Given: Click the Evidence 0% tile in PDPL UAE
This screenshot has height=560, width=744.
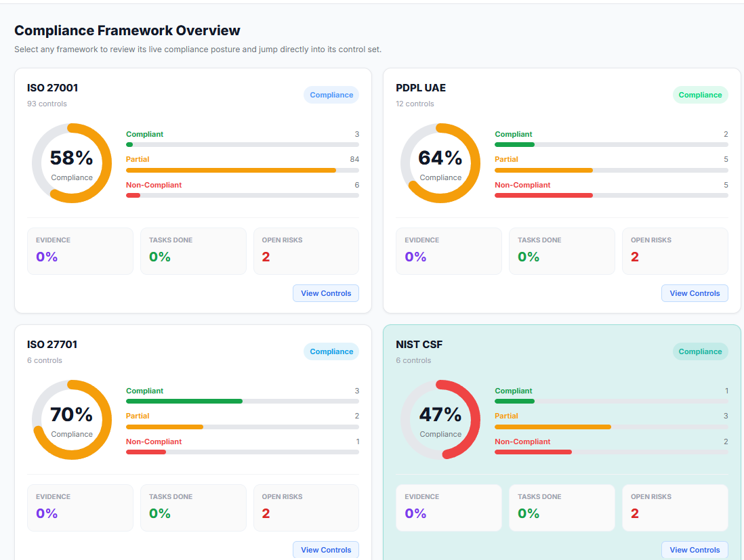Looking at the screenshot, I should (449, 251).
